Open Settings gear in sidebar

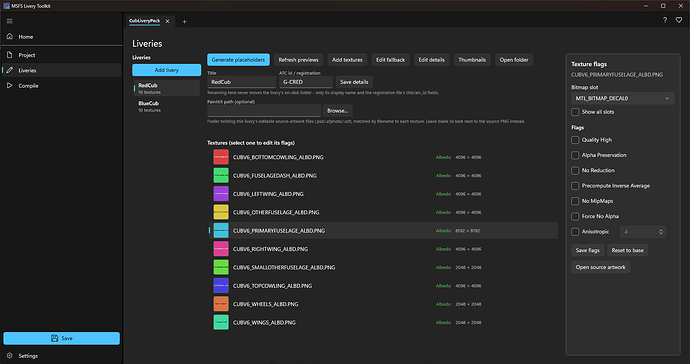(x=10, y=356)
